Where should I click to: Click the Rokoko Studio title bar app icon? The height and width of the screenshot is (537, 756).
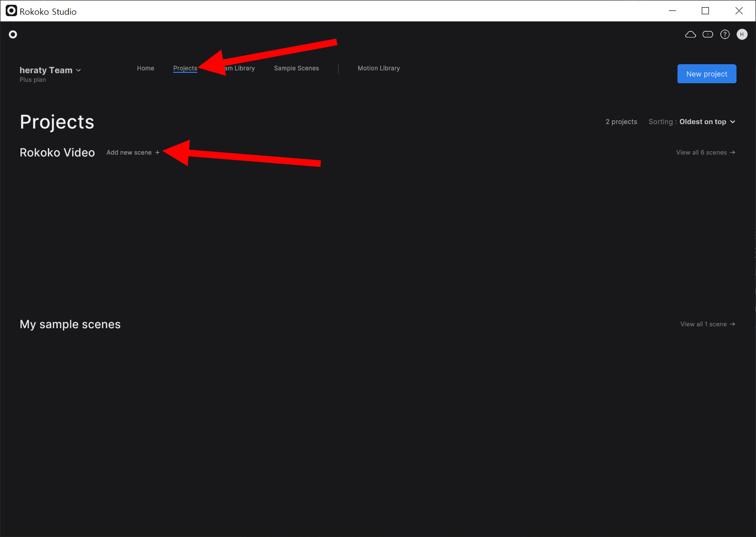11,10
